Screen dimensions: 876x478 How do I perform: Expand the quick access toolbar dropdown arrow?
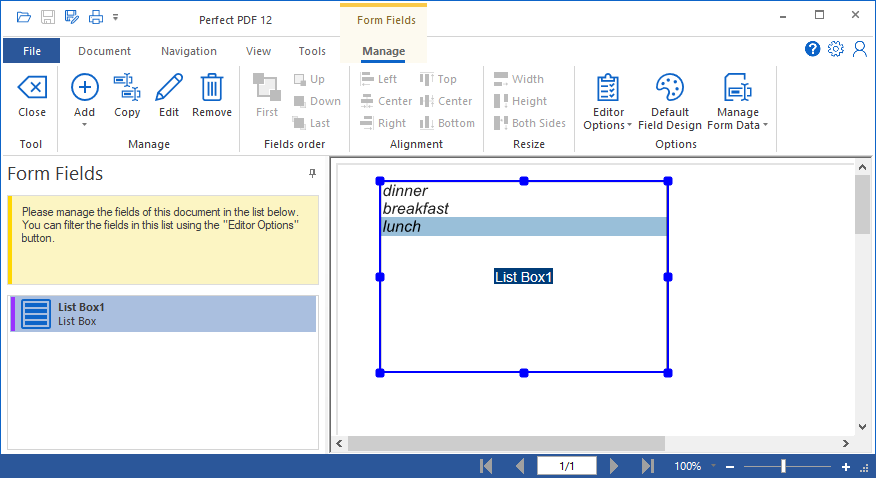click(x=116, y=17)
